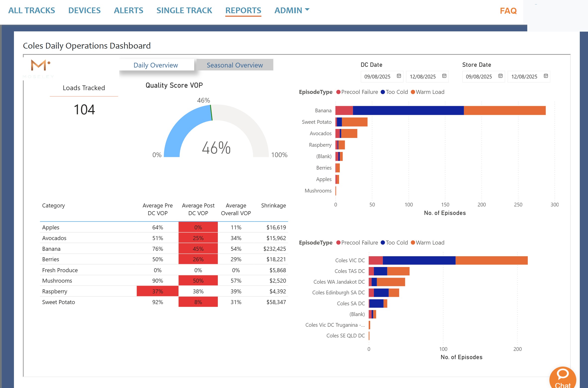Edit DC Date start field 09/08/2025
Screen dimensions: 588x388
377,76
